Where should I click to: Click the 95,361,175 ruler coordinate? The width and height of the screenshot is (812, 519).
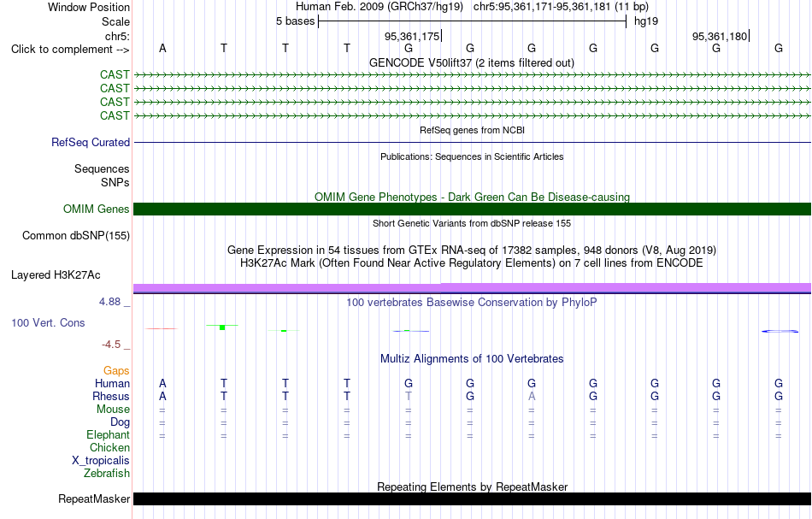click(412, 36)
